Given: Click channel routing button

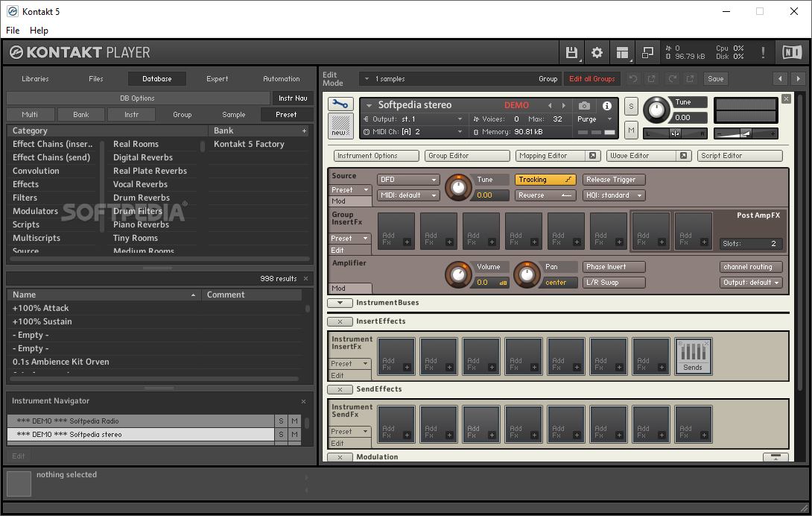Looking at the screenshot, I should pyautogui.click(x=751, y=266).
